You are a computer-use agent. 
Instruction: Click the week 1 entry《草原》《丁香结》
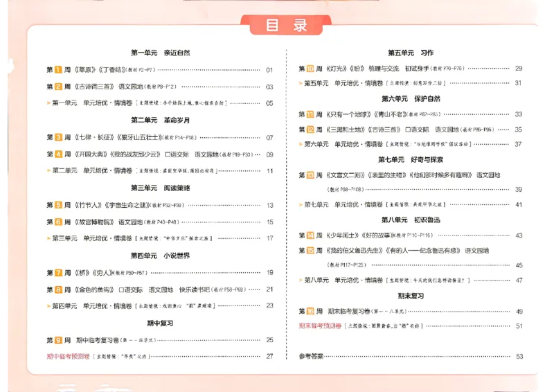160,70
